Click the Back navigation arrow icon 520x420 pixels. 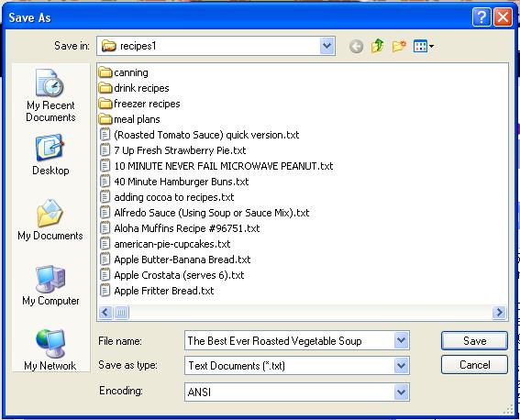356,47
